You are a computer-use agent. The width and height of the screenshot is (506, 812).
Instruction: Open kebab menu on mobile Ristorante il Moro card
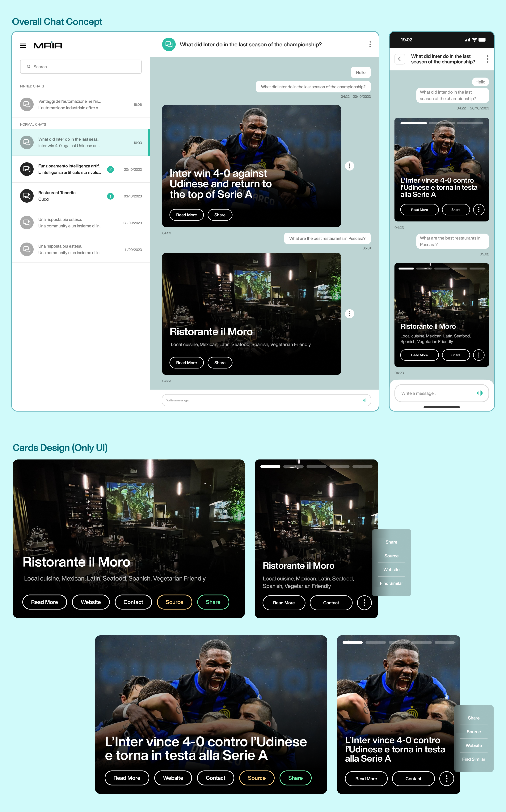click(x=479, y=355)
